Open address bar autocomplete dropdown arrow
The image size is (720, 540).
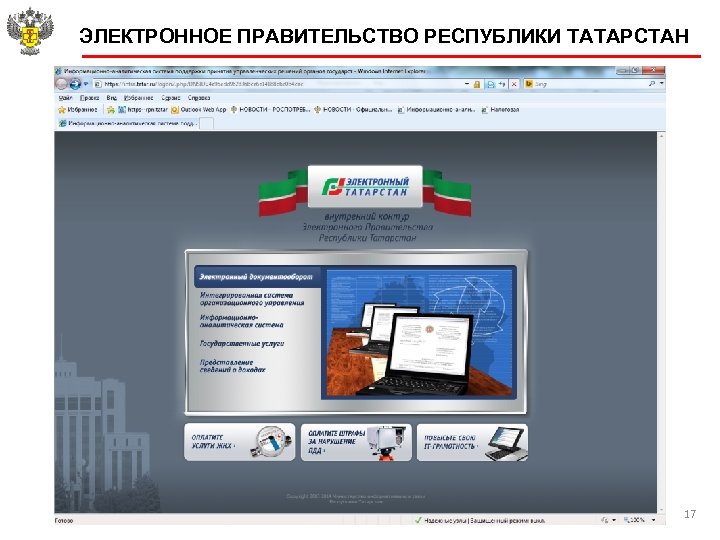467,84
